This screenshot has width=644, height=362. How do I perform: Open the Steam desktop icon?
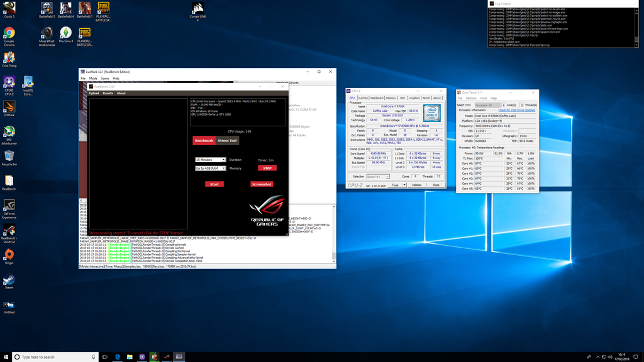click(9, 280)
